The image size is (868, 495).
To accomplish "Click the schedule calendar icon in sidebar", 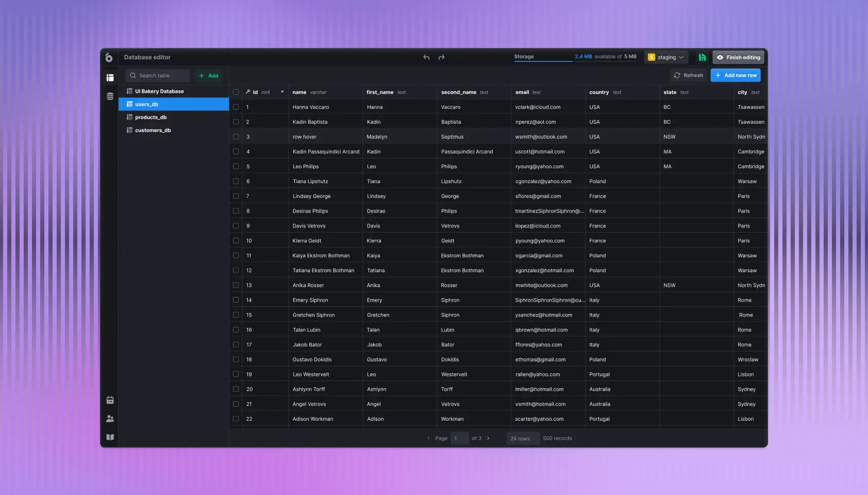I will click(x=110, y=400).
